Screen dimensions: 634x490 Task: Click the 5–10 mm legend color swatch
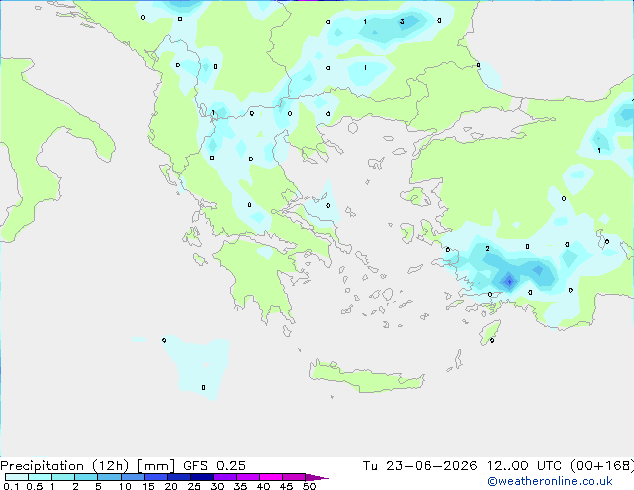(109, 477)
